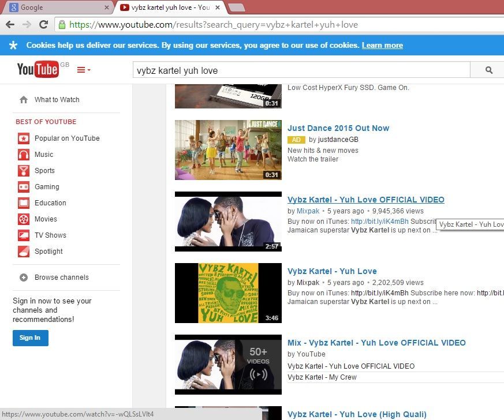This screenshot has height=420, width=504.
Task: Open the bit.ly/iK4mBh iTunes link
Action: click(380, 222)
